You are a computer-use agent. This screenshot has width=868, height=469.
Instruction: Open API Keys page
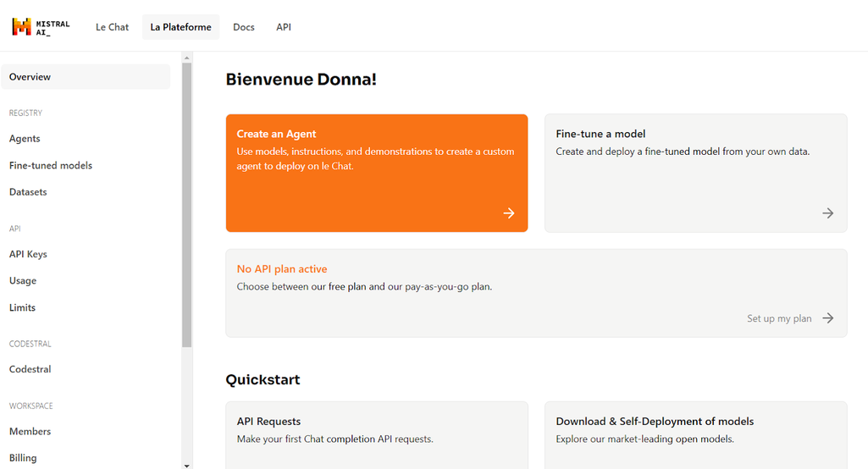click(28, 254)
